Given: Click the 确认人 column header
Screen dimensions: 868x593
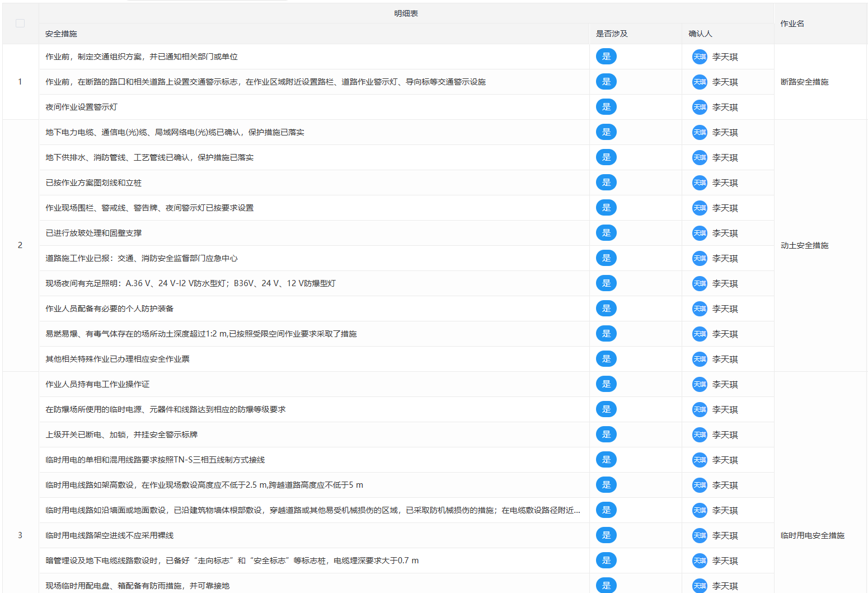Looking at the screenshot, I should (700, 34).
